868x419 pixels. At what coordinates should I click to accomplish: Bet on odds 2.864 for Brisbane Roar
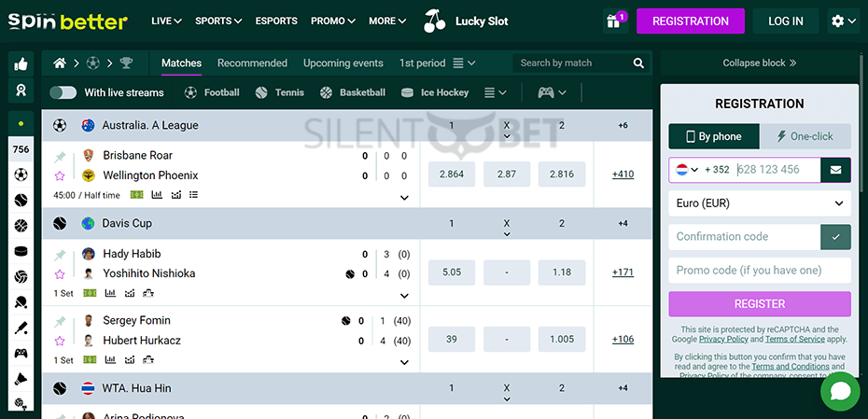pyautogui.click(x=452, y=175)
